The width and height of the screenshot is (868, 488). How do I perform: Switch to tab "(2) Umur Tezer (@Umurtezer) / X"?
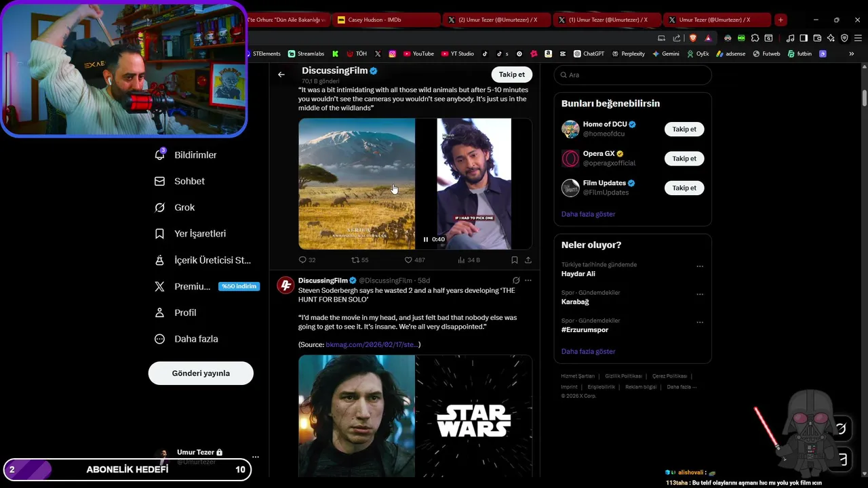point(497,20)
